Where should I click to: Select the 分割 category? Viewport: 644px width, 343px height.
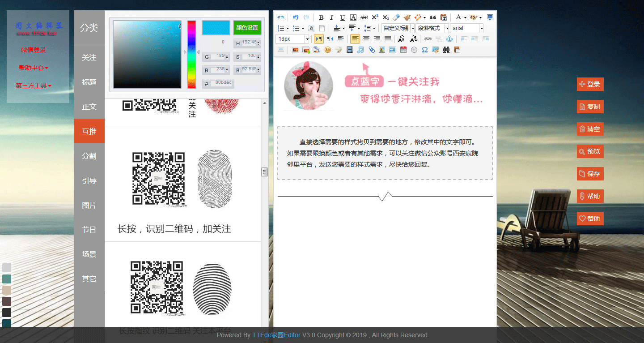tap(89, 156)
